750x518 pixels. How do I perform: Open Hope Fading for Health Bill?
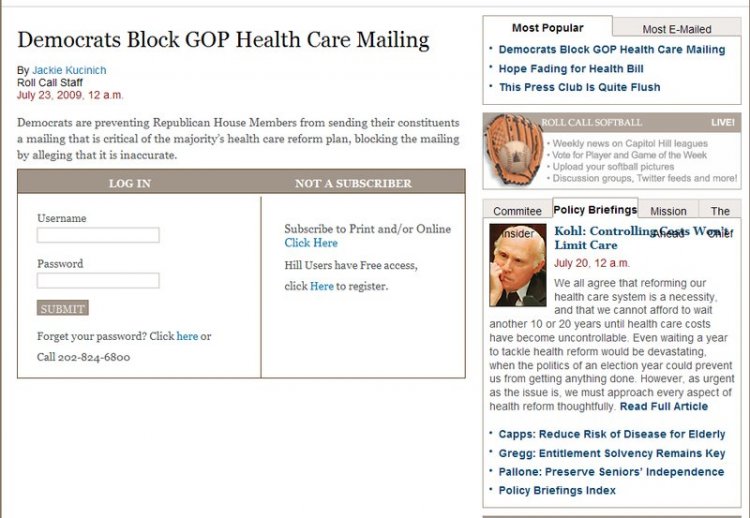pyautogui.click(x=571, y=69)
